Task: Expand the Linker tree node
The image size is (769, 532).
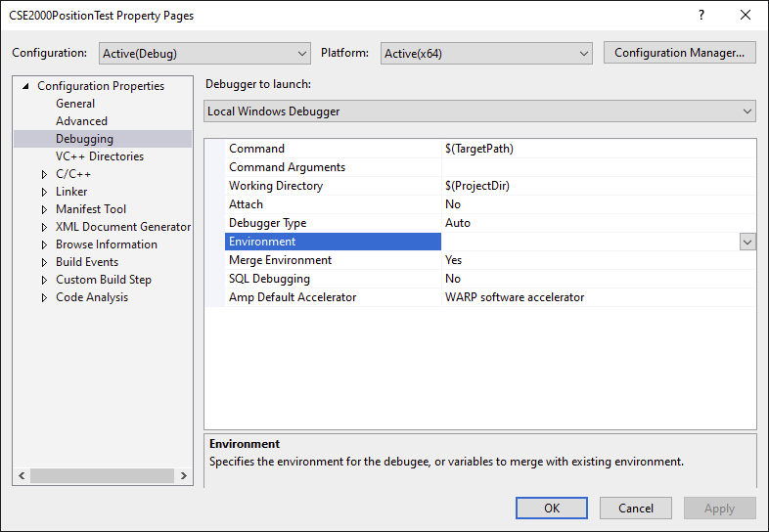Action: click(44, 192)
